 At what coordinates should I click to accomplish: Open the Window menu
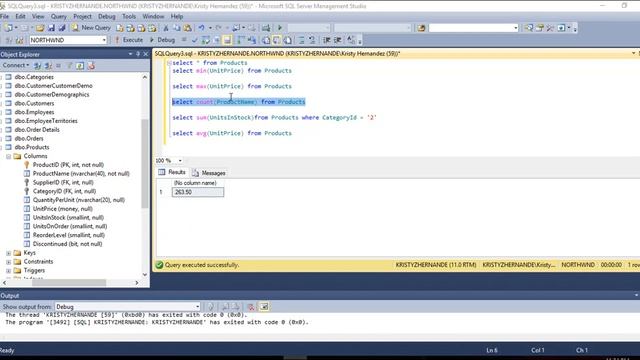153,16
